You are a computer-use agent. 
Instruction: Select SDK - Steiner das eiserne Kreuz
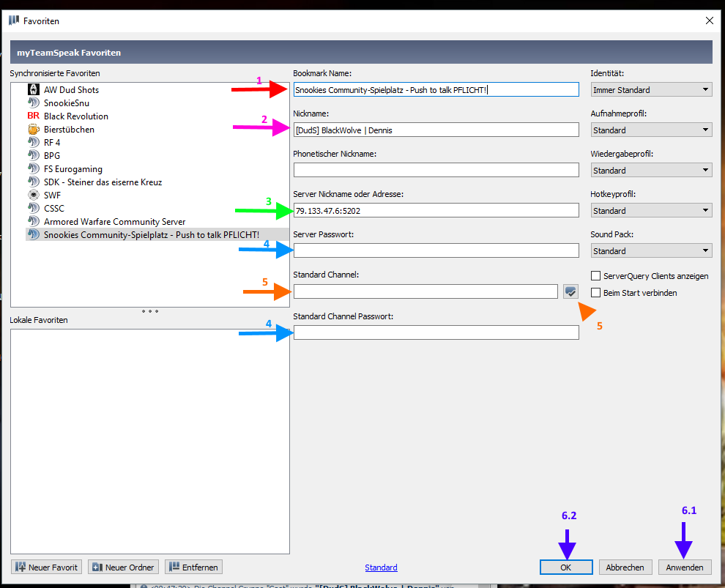tap(103, 182)
